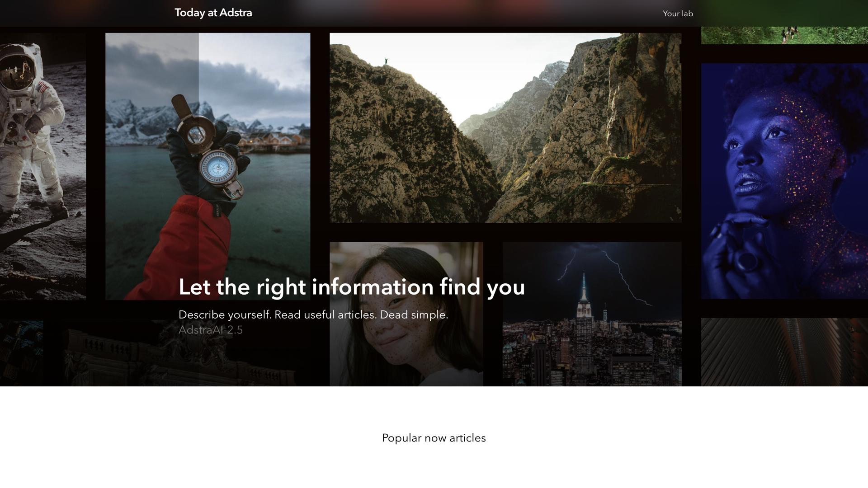Click the rocky mountain canyon photo
Screen dimensions: 868x488
tap(505, 127)
